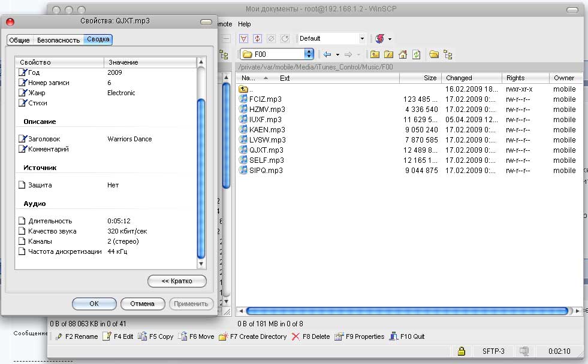Confirm the dialog with OK

coord(94,304)
